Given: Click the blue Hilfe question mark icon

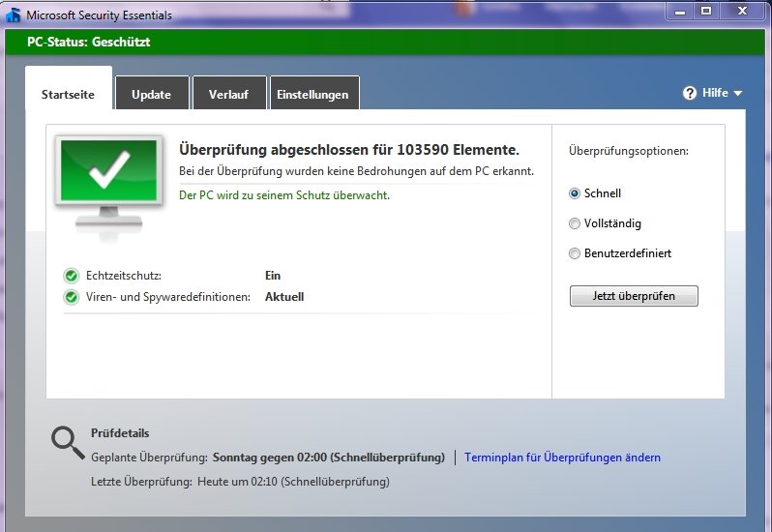Looking at the screenshot, I should (x=690, y=93).
